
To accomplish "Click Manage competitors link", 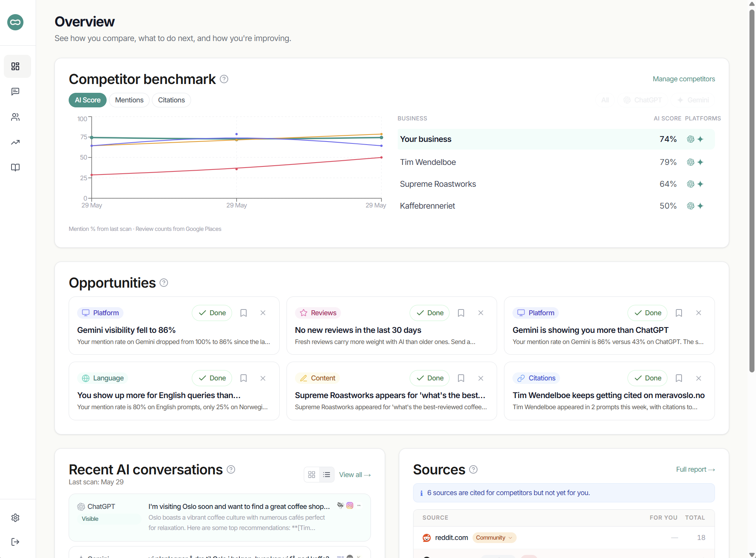I will tap(684, 79).
